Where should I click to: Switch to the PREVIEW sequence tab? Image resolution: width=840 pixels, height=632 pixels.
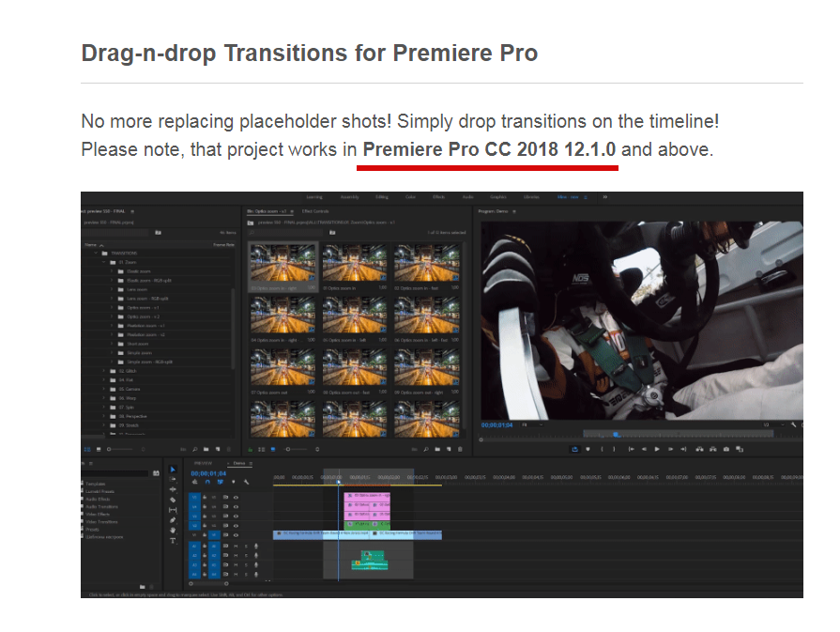point(203,463)
